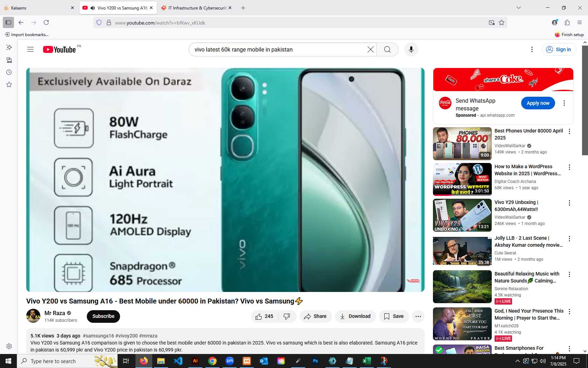Click the main video player

coord(225,180)
